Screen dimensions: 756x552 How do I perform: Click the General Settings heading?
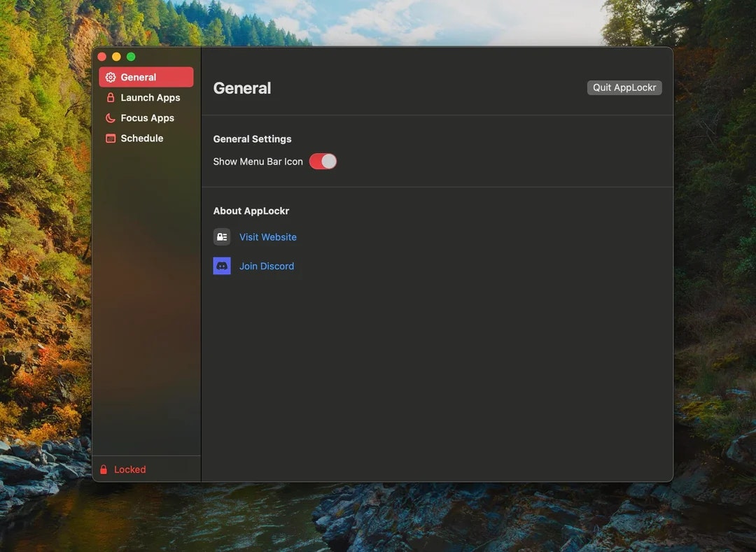coord(252,139)
